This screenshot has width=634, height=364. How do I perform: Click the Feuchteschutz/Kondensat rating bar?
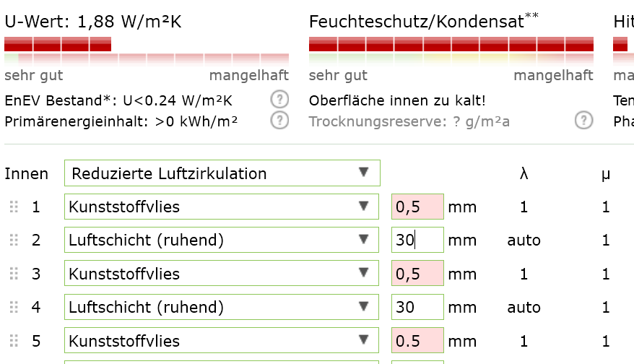(451, 51)
